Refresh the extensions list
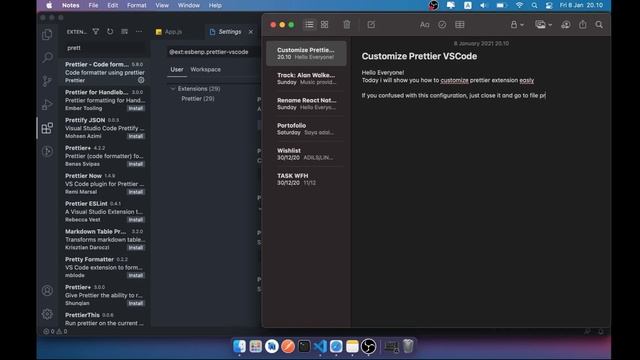The width and height of the screenshot is (640, 360). click(x=110, y=31)
